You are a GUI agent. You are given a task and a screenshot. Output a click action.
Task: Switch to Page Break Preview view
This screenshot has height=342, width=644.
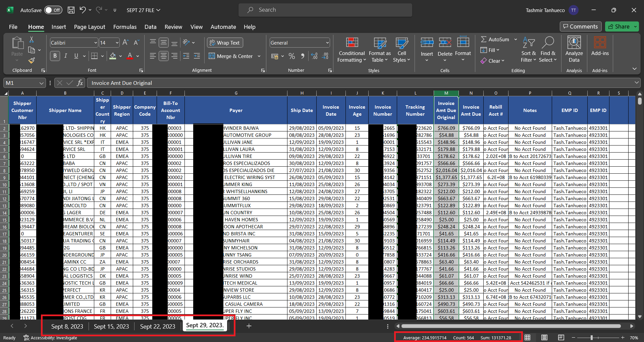click(561, 337)
